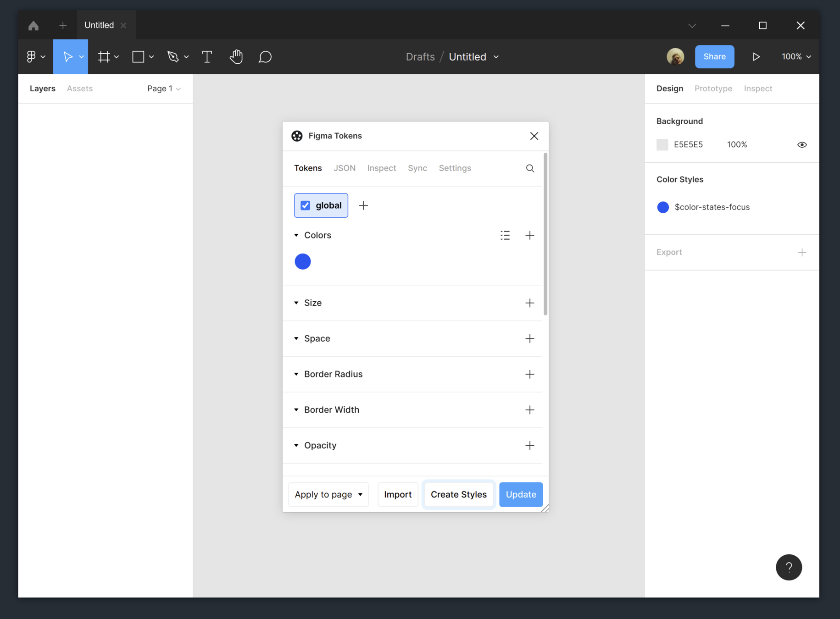Add a new token set
The width and height of the screenshot is (840, 619).
[363, 205]
